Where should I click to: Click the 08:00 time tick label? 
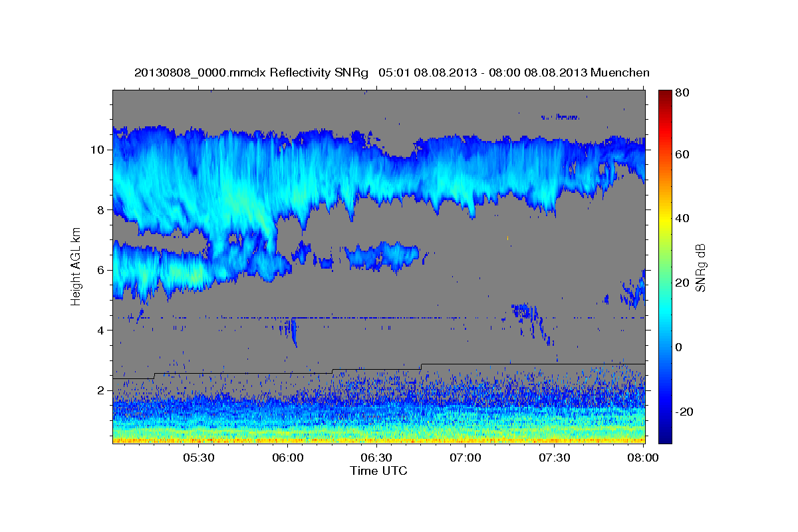(x=643, y=458)
